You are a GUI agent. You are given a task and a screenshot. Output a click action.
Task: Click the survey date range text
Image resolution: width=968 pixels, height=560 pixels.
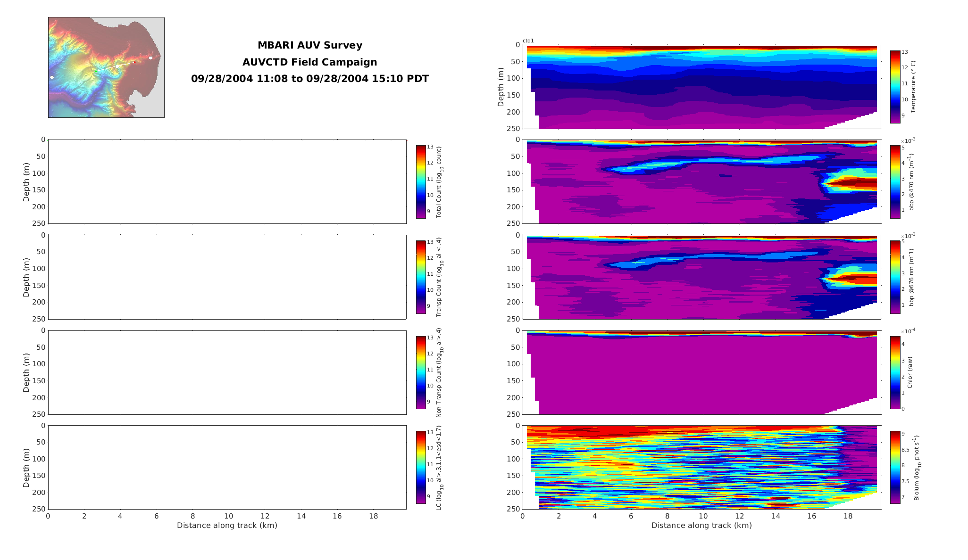[x=310, y=79]
